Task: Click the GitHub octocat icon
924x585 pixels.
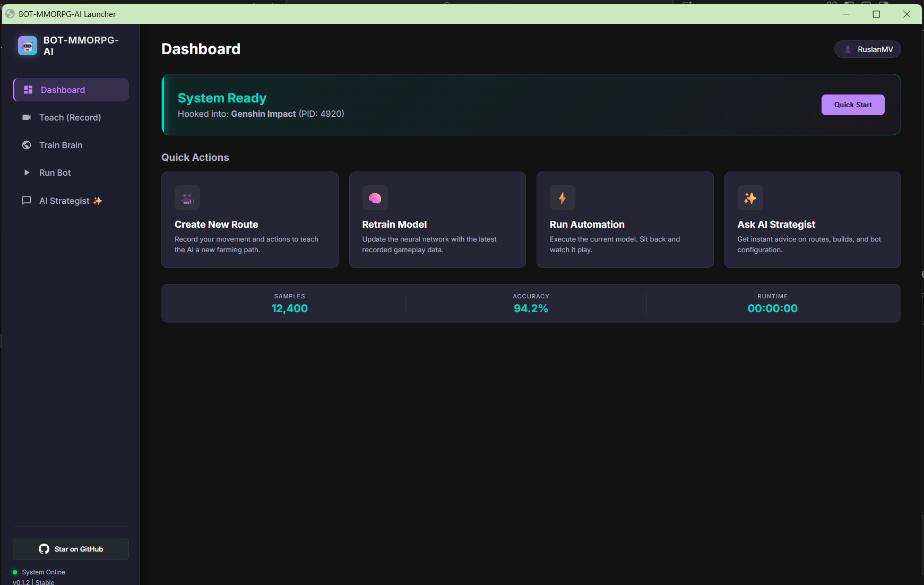Action: coord(44,549)
